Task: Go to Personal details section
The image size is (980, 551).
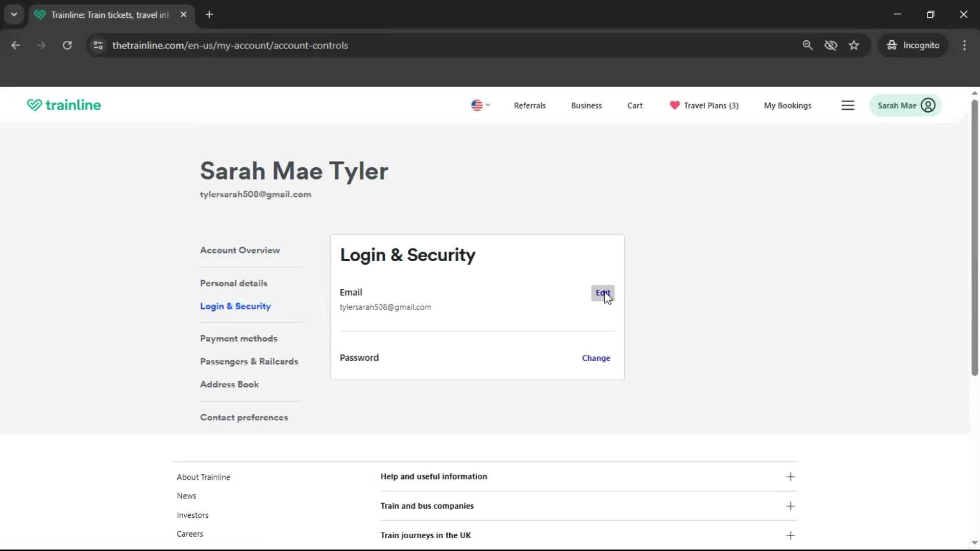Action: 233,283
